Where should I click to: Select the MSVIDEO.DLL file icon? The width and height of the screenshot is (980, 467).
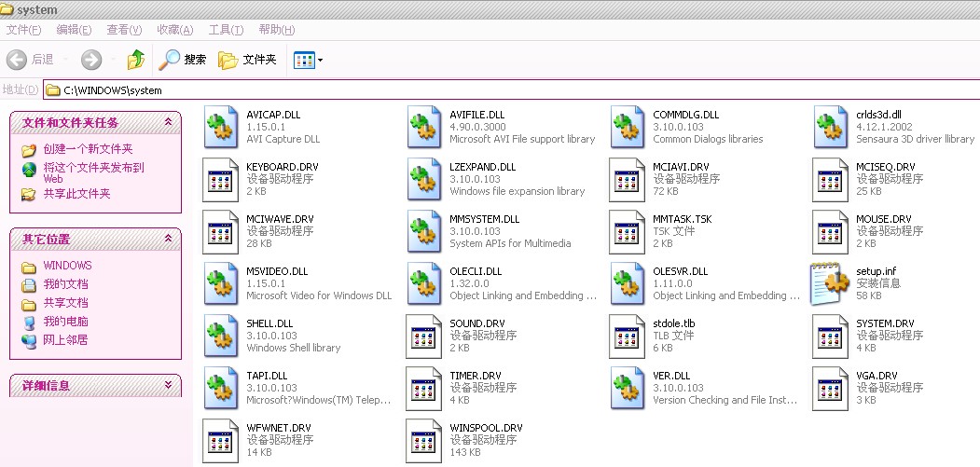[221, 283]
